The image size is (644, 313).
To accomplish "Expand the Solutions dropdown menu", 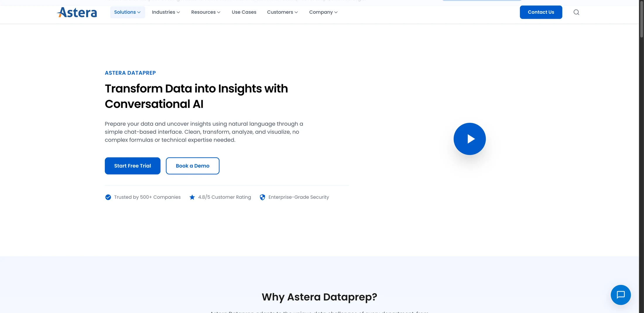I will (x=127, y=12).
